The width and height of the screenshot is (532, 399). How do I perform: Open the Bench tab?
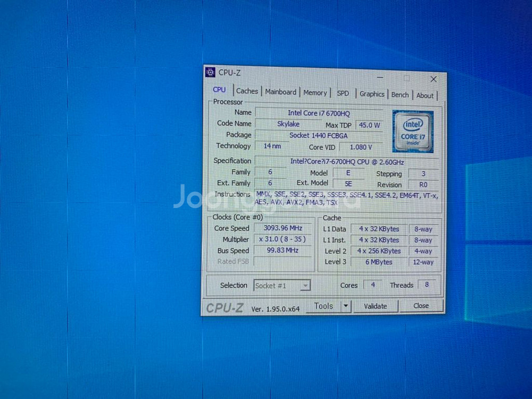click(400, 95)
